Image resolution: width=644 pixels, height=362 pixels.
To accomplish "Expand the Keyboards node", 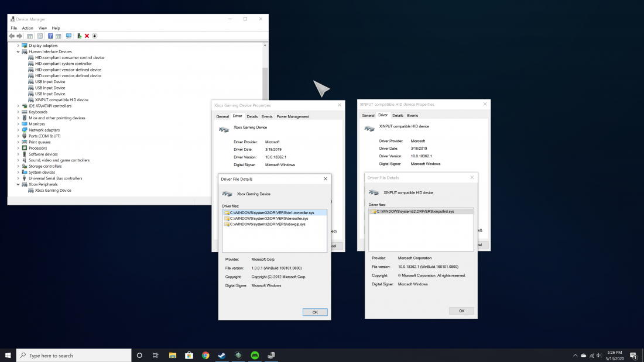I will (18, 112).
